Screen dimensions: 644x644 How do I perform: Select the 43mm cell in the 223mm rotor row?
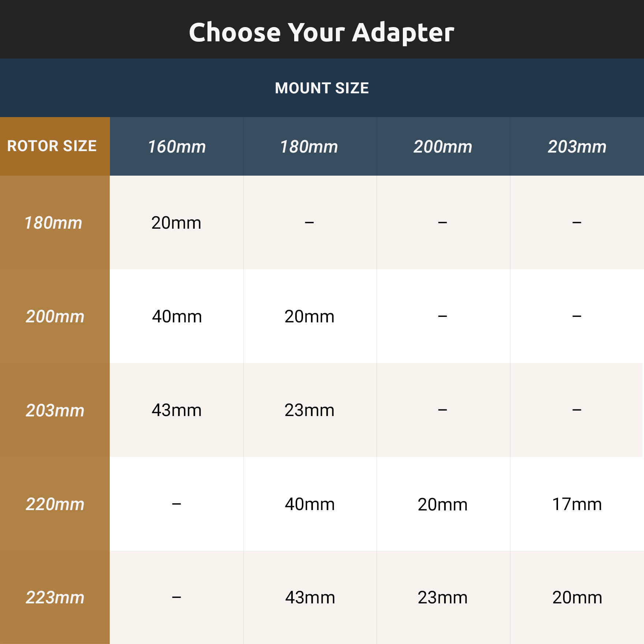[310, 598]
